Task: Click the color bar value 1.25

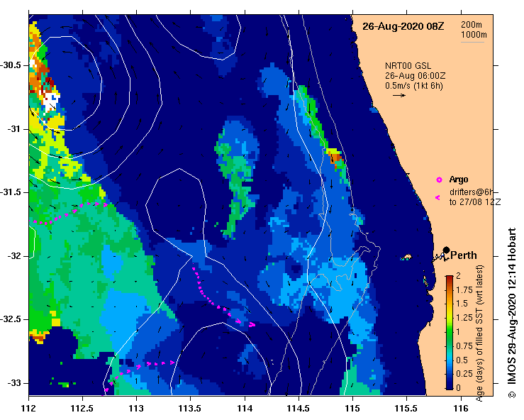Action: point(464,318)
